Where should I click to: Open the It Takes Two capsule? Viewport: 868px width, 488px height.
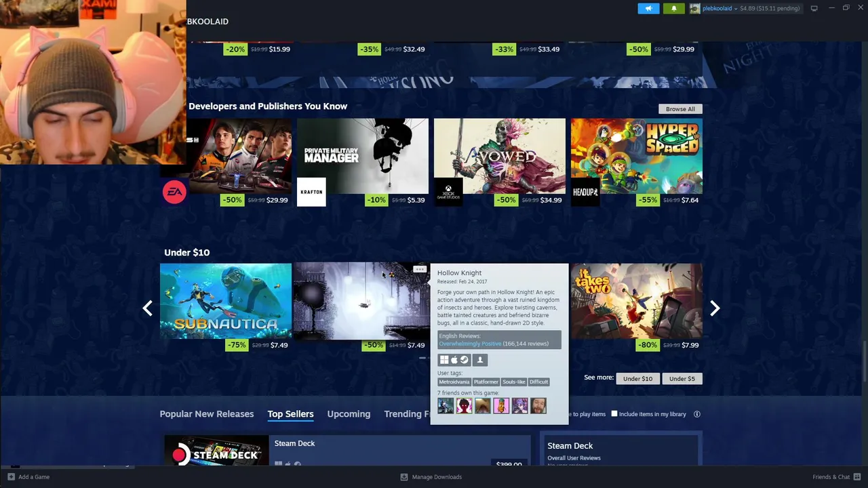(637, 302)
